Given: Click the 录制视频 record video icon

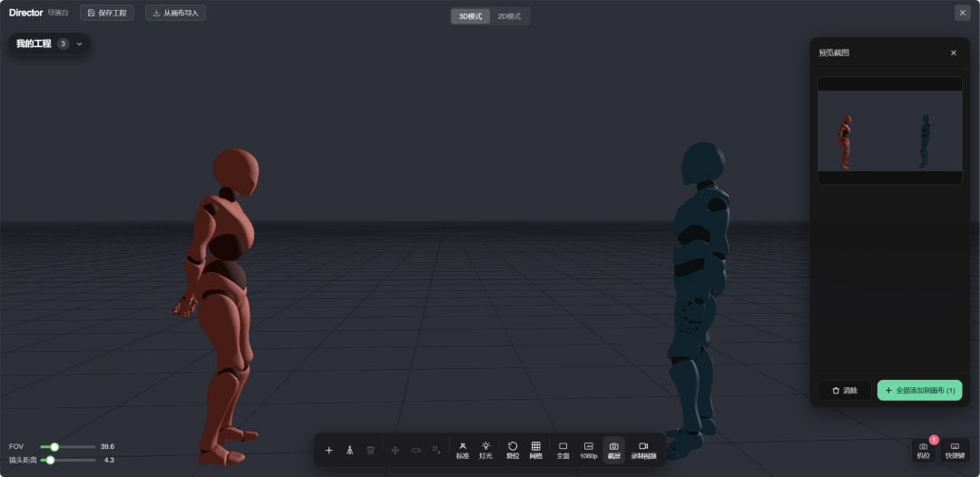Looking at the screenshot, I should pos(643,450).
